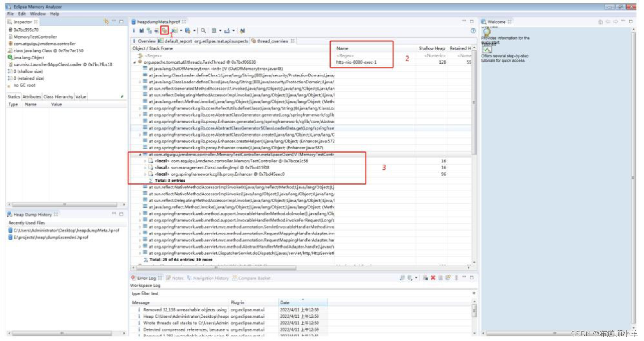The height and width of the screenshot is (341, 644).
Task: Open the Window menu
Action: point(38,14)
